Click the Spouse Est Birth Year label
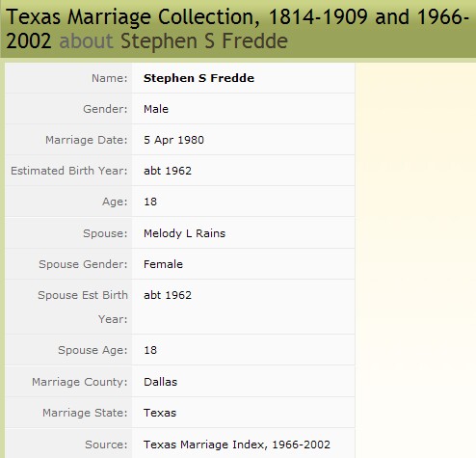 tap(83, 307)
